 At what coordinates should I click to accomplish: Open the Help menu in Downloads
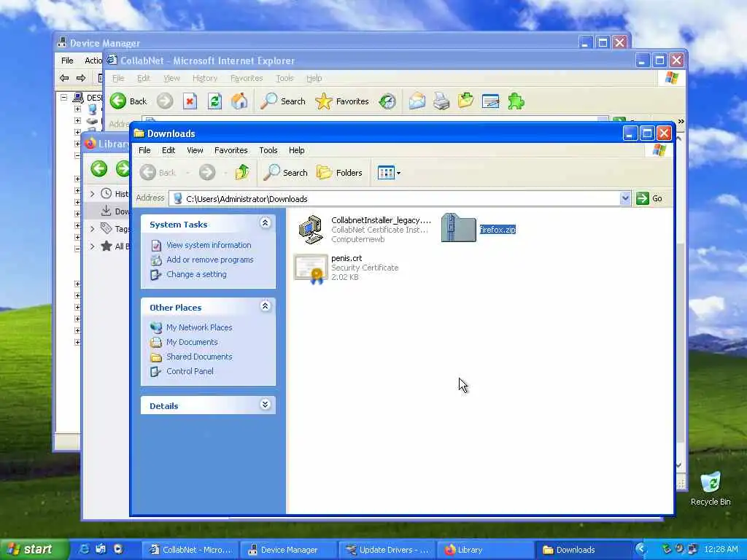pyautogui.click(x=296, y=150)
